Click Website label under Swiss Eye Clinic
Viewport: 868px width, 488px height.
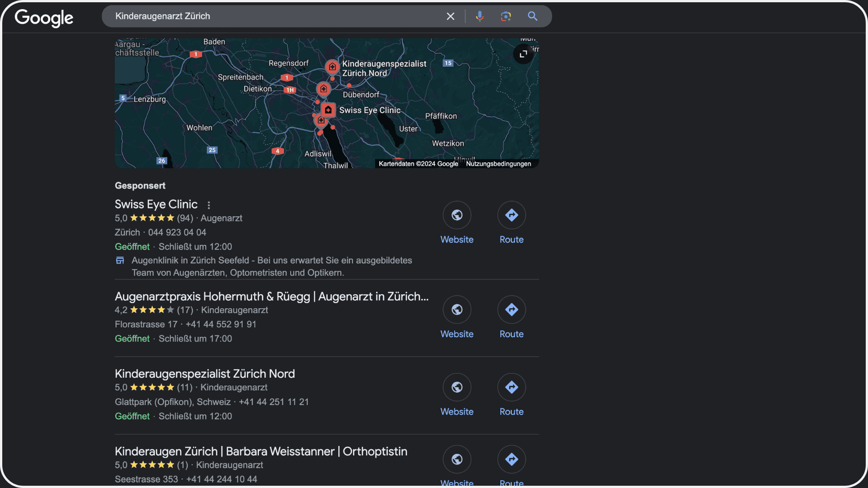click(x=457, y=239)
